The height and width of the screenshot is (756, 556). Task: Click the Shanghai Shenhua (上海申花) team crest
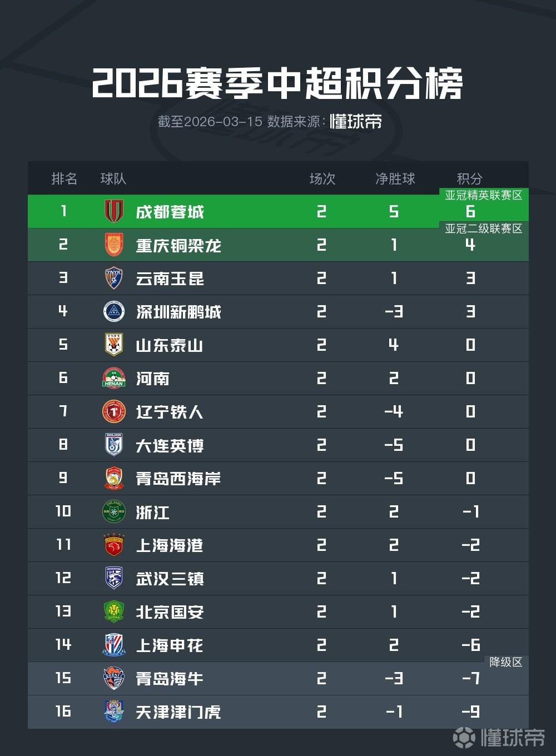(114, 645)
